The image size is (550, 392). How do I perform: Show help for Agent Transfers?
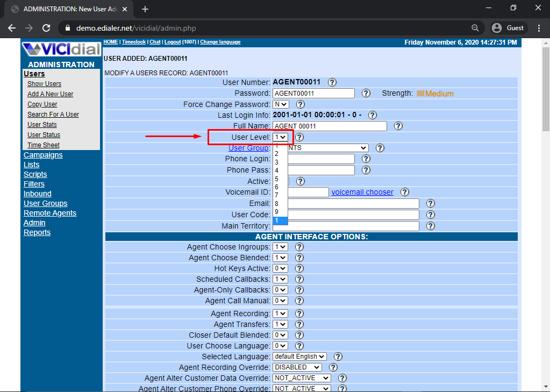299,324
